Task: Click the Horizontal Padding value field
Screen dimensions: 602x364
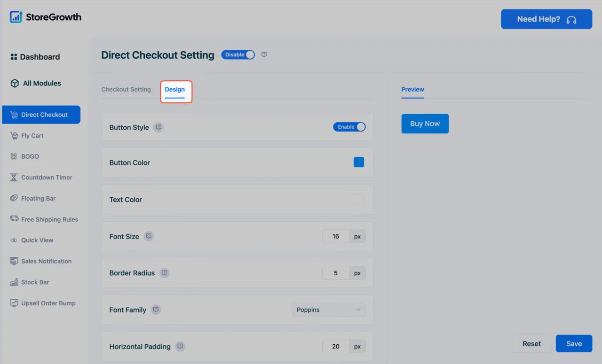Action: pyautogui.click(x=336, y=347)
